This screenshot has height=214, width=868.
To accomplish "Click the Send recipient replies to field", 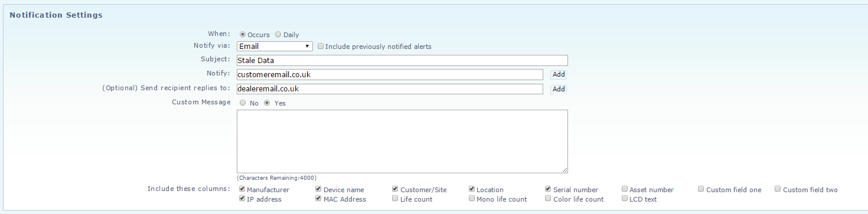I will (390, 89).
